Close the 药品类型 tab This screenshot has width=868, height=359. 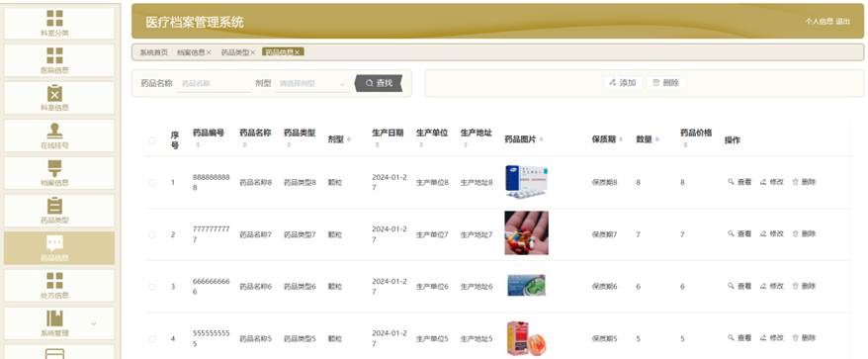click(x=252, y=52)
